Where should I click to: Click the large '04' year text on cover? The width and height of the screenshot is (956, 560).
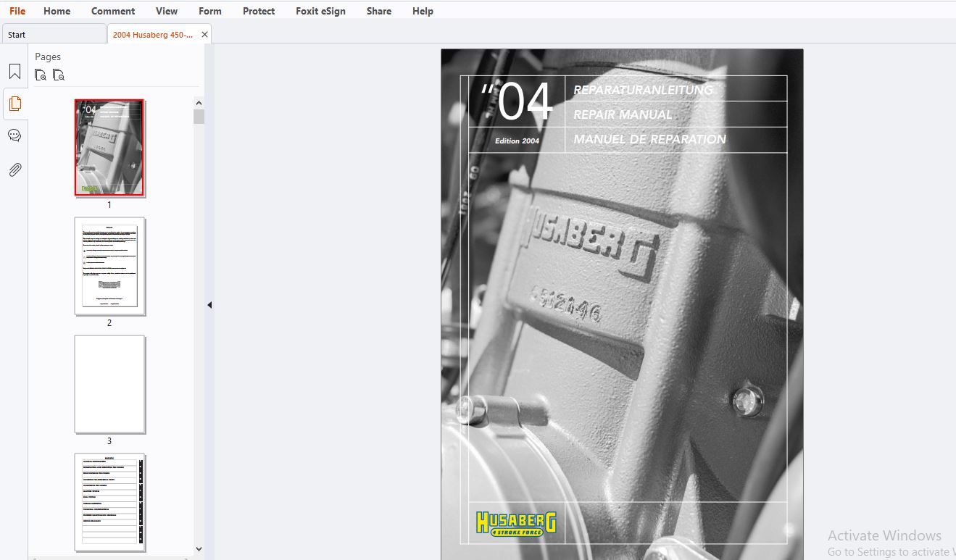pyautogui.click(x=525, y=103)
